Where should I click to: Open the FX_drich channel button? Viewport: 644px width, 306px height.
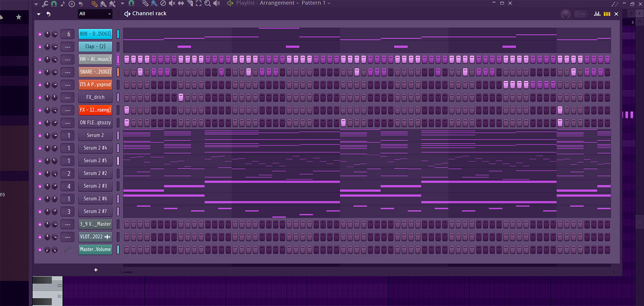click(95, 97)
